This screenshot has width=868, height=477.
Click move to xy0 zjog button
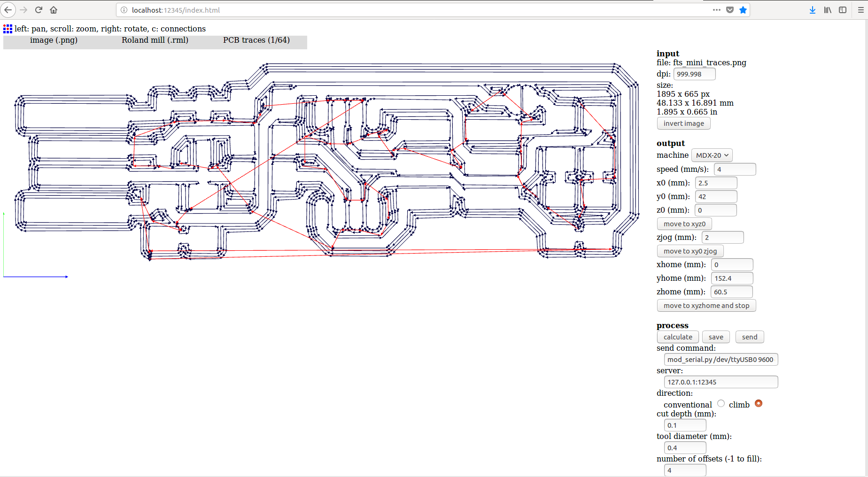690,251
